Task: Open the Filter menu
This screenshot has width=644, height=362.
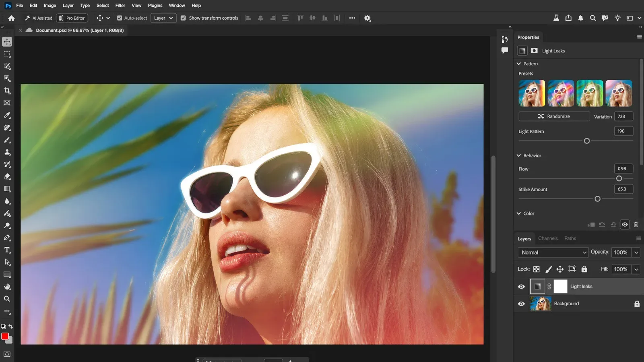Action: (x=120, y=6)
